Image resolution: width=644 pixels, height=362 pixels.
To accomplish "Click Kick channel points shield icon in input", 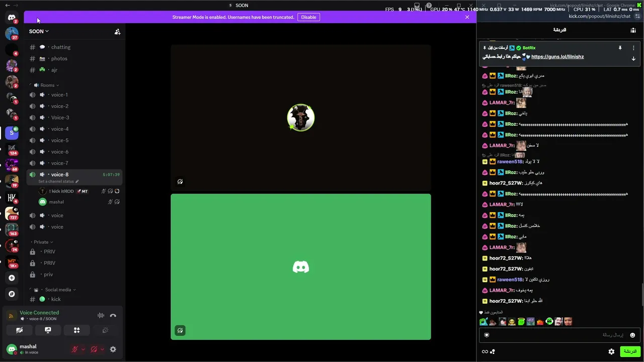I will (487, 335).
